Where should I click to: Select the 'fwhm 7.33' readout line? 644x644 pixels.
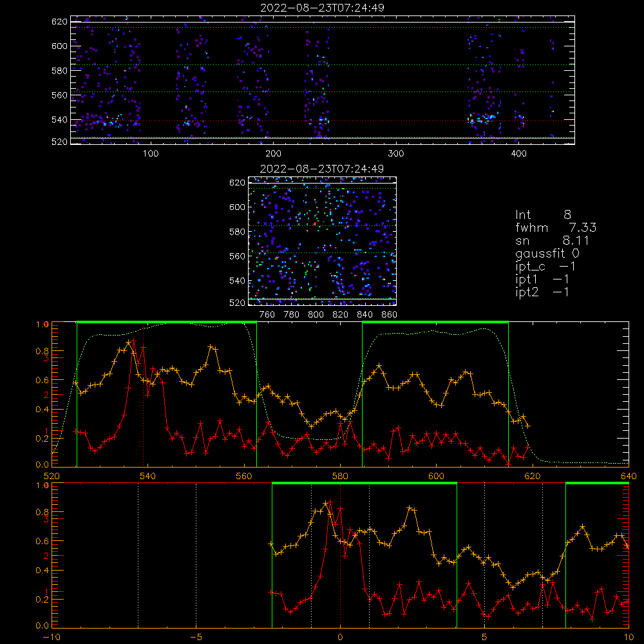pos(556,227)
